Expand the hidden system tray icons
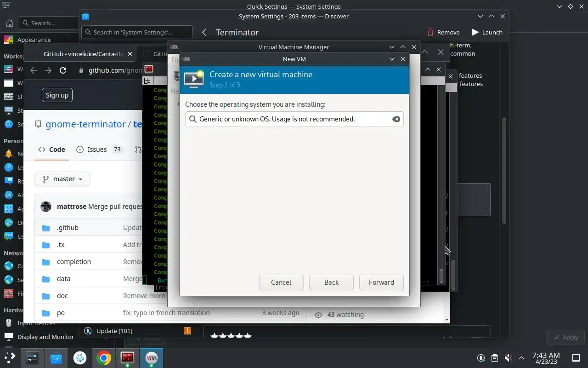Viewport: 588px width, 368px height. coord(521,358)
